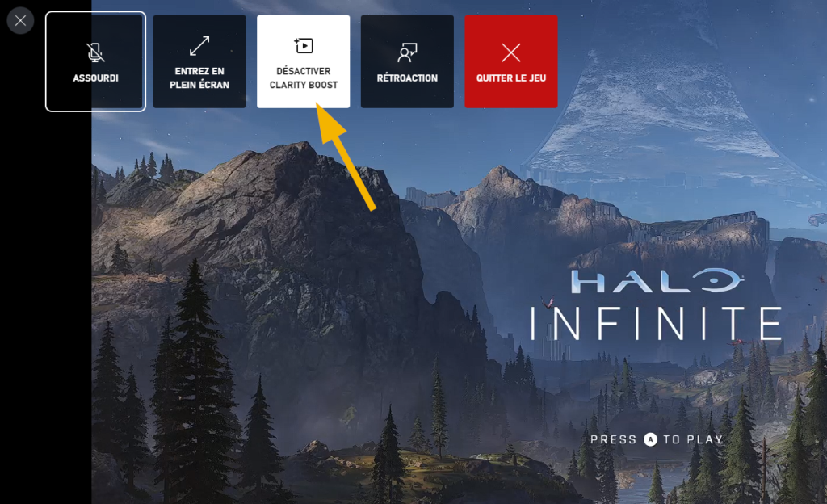Click the red Quitter le jeu tile
Image resolution: width=827 pixels, height=504 pixels.
click(511, 61)
